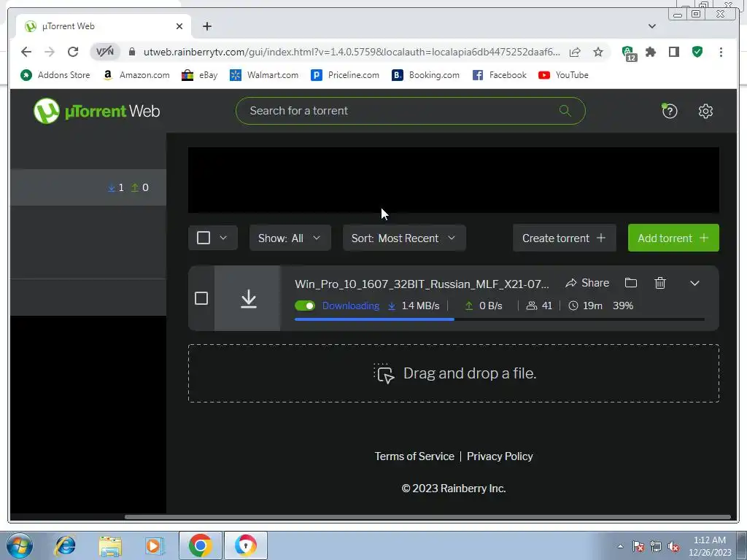Open torrent folder icon

(x=631, y=283)
